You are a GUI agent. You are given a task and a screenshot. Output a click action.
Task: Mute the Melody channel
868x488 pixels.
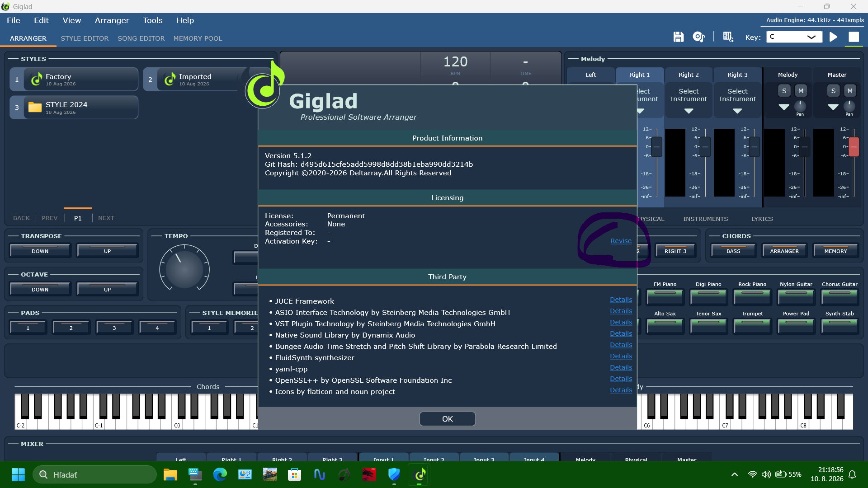point(801,91)
